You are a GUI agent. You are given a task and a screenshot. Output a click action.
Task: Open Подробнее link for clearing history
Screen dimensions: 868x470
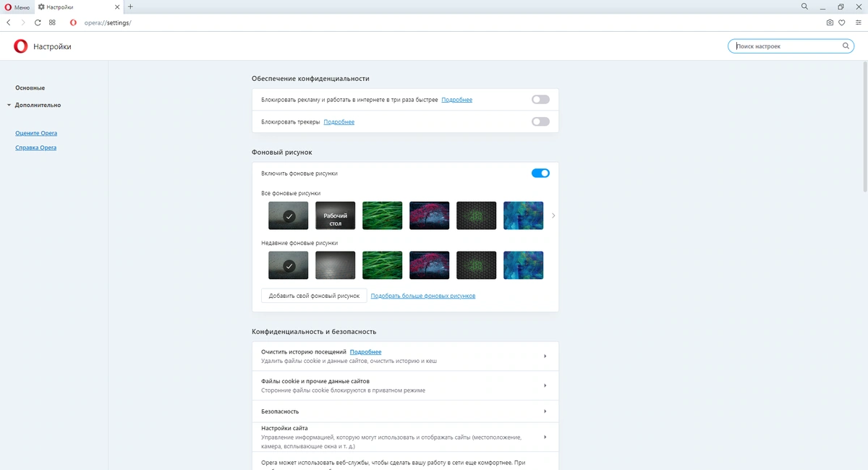[365, 352]
